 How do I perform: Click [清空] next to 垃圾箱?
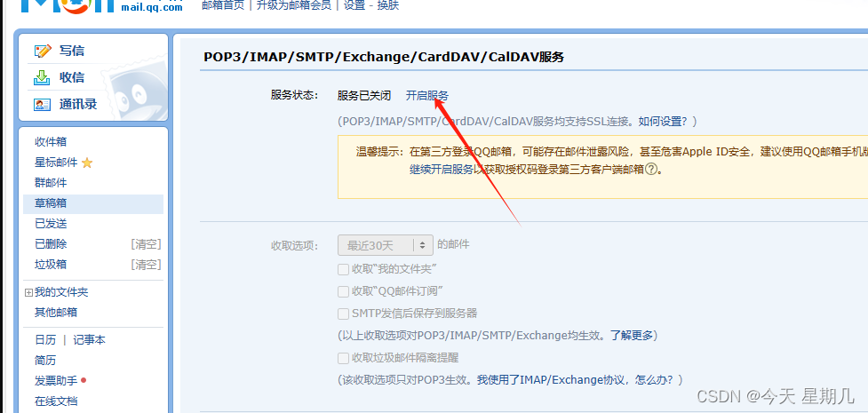tap(146, 265)
